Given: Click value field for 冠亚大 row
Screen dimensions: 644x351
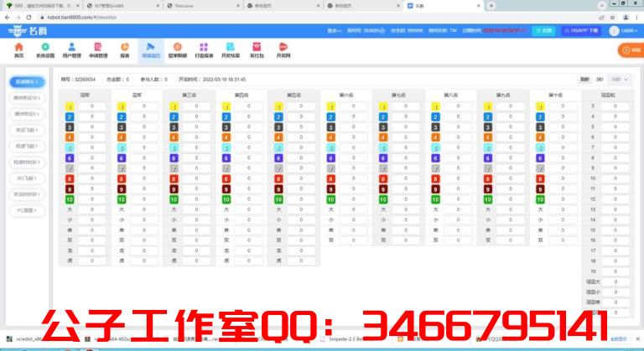Looking at the screenshot, I should 615,282.
